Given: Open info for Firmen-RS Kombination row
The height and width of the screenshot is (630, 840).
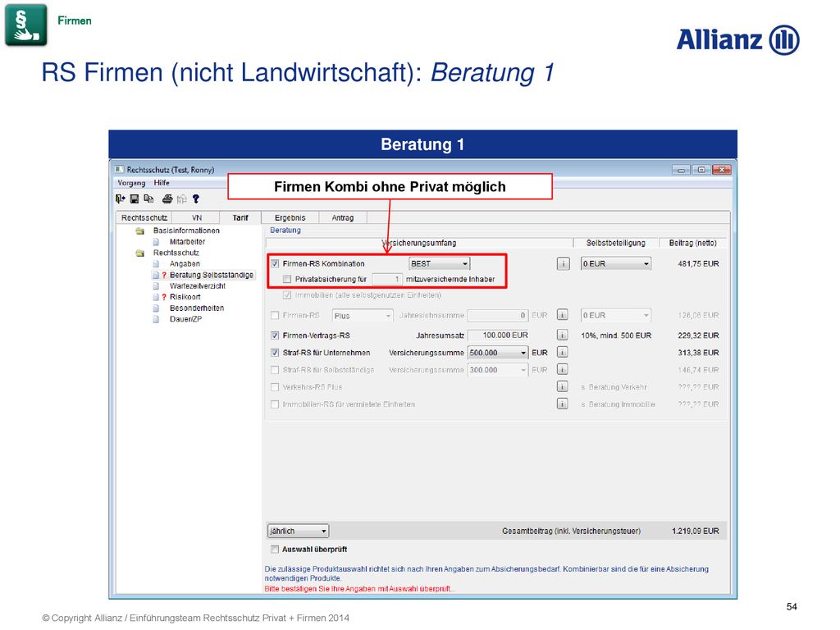Looking at the screenshot, I should (563, 263).
